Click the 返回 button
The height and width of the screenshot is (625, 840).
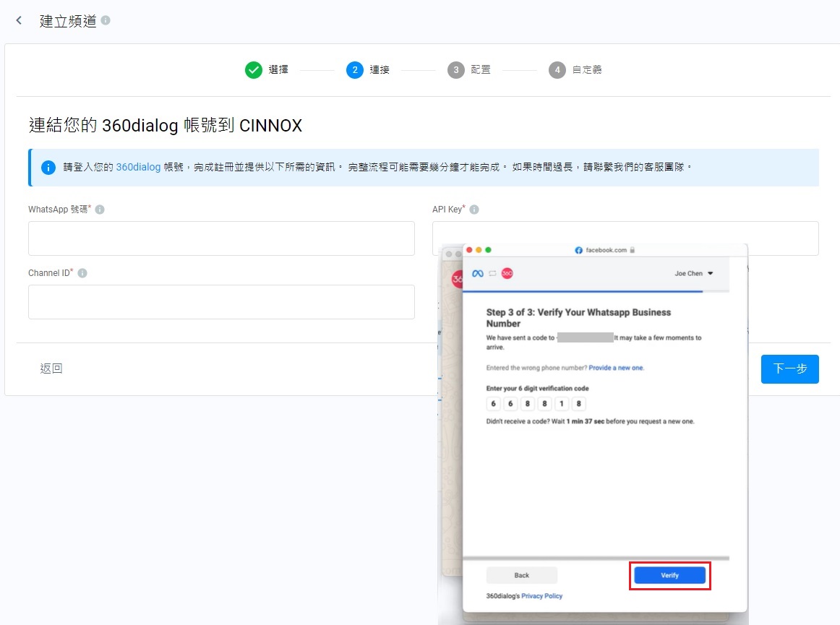[x=51, y=368]
